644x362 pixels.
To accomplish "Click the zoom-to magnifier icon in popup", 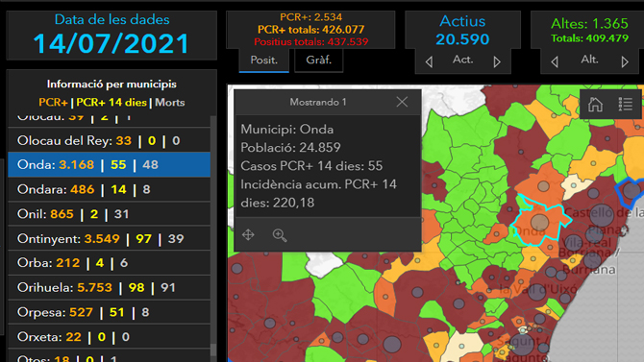I will [x=280, y=235].
